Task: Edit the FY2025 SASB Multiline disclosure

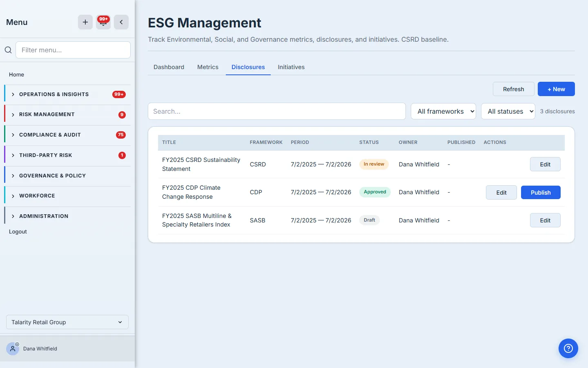Action: [x=545, y=220]
